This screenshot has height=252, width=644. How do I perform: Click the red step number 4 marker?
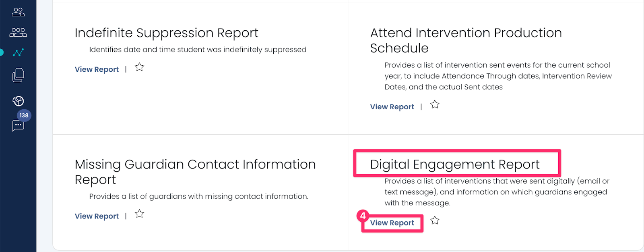(x=363, y=216)
